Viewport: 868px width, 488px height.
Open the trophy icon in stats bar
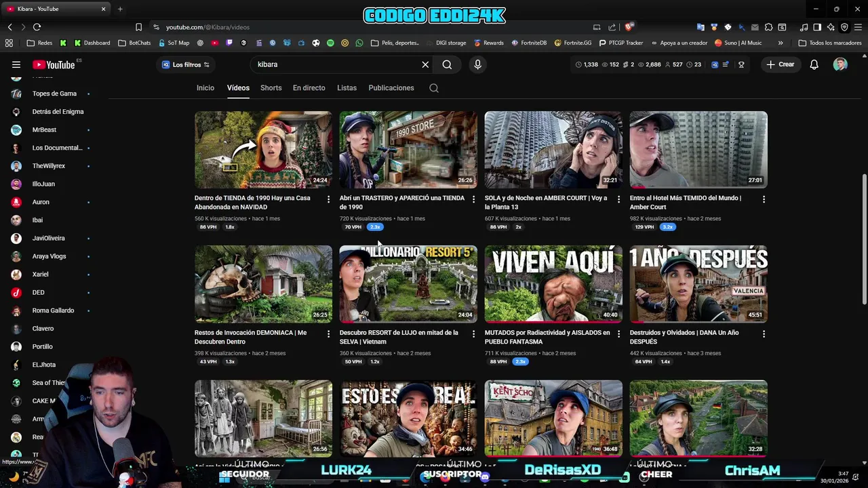point(741,64)
